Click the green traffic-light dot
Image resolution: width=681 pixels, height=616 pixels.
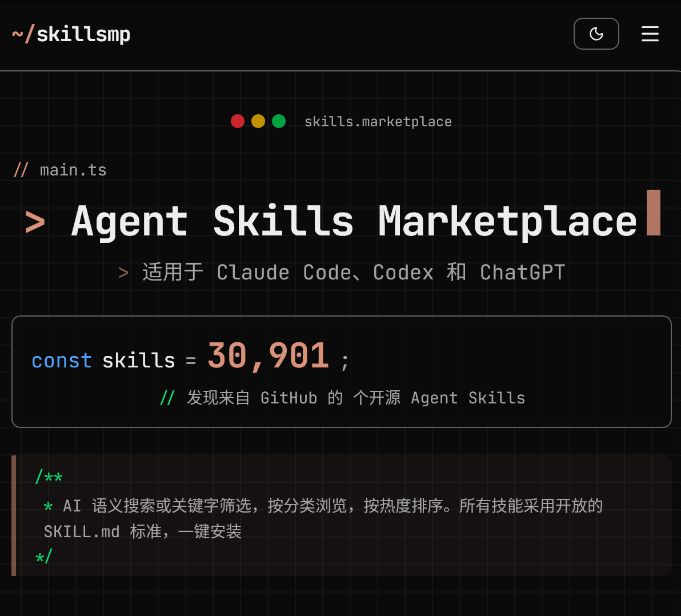pos(279,121)
